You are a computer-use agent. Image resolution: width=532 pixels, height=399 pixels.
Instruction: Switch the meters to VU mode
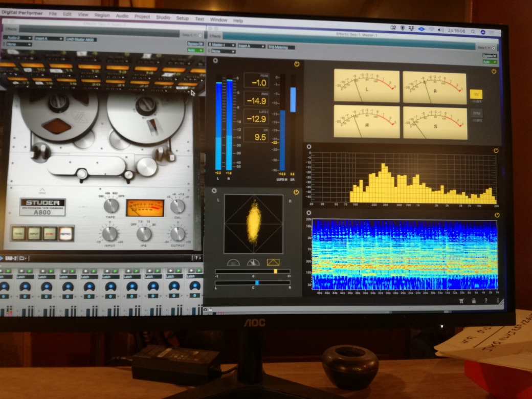pos(476,94)
